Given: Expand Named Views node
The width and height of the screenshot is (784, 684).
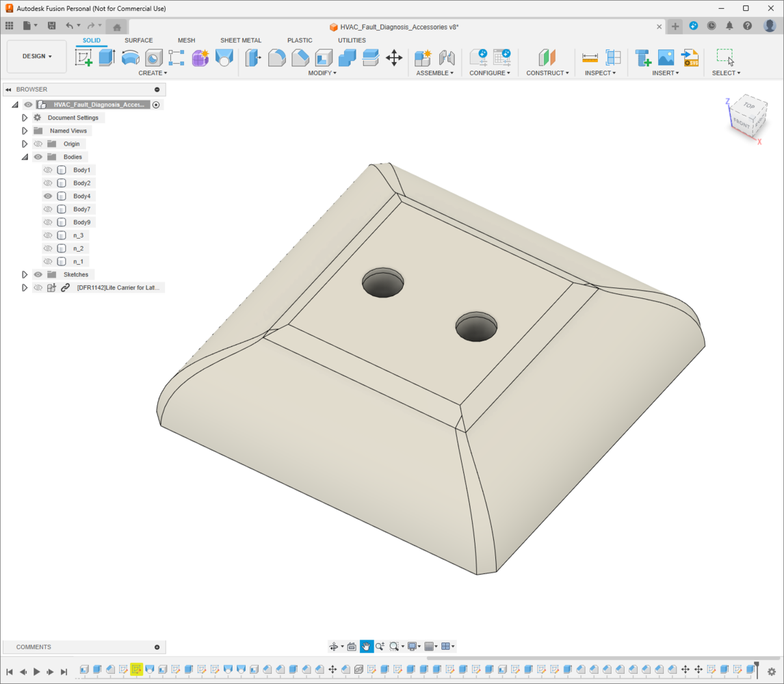Looking at the screenshot, I should (x=25, y=131).
